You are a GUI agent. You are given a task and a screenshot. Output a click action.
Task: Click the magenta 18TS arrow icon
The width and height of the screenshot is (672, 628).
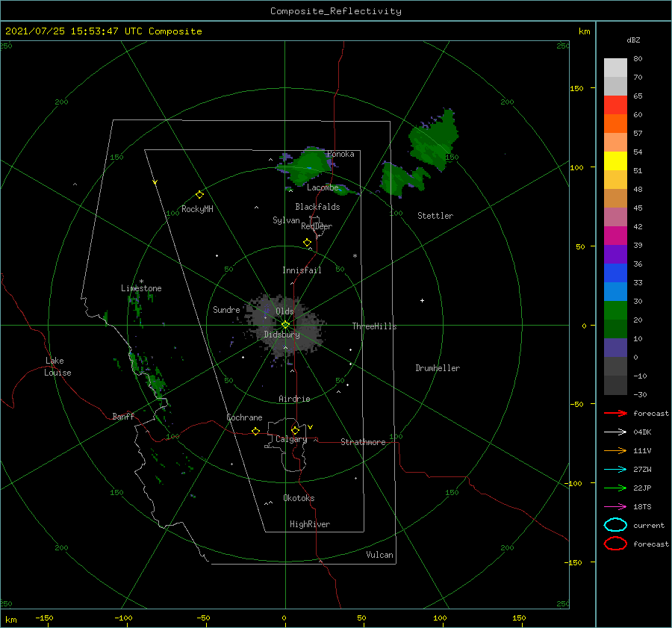(615, 507)
